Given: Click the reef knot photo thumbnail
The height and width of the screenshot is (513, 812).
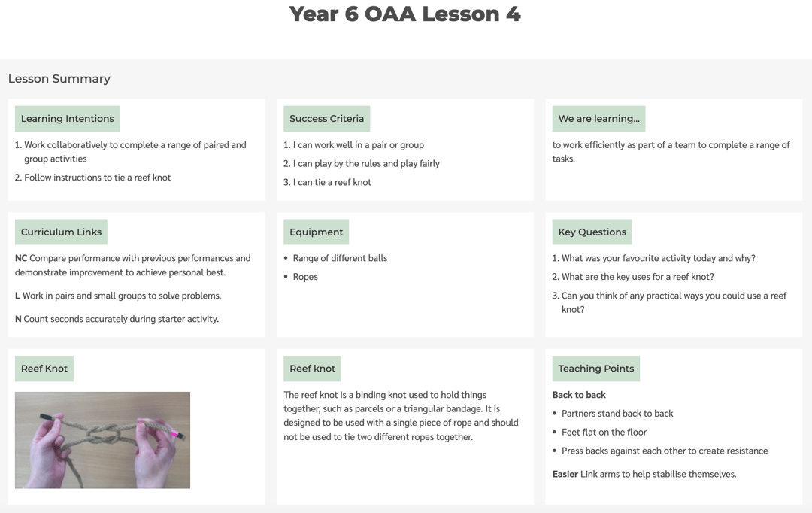Looking at the screenshot, I should tap(102, 440).
